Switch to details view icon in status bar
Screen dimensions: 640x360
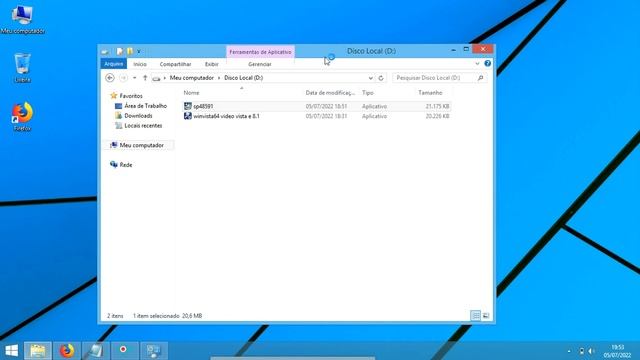click(476, 316)
